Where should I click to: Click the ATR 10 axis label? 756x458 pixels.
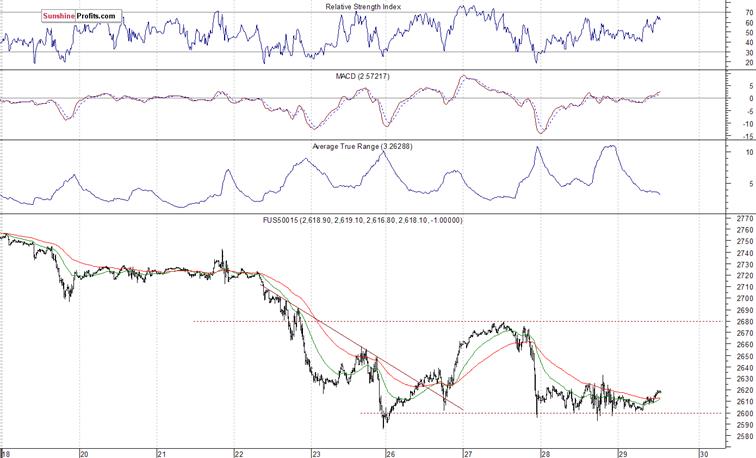click(749, 152)
